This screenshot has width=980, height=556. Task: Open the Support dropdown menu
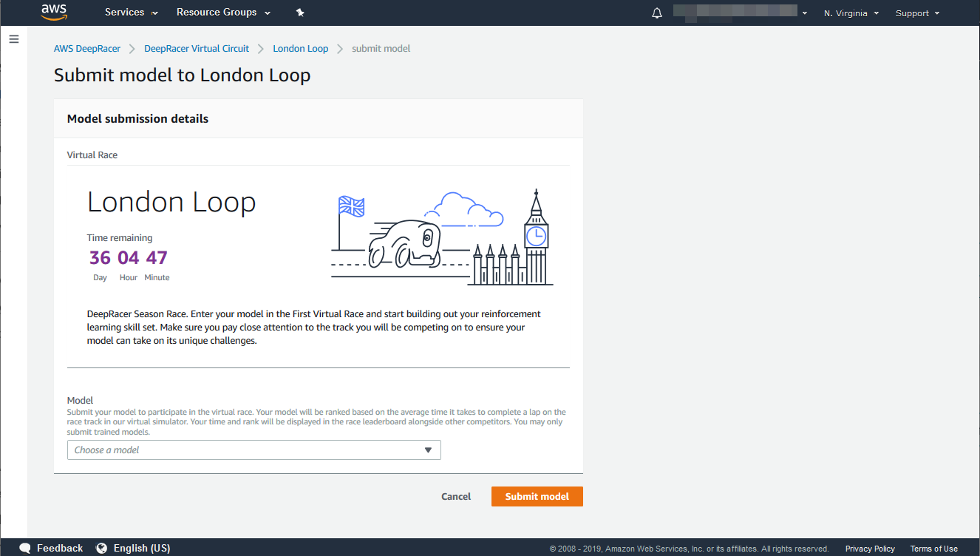point(917,13)
